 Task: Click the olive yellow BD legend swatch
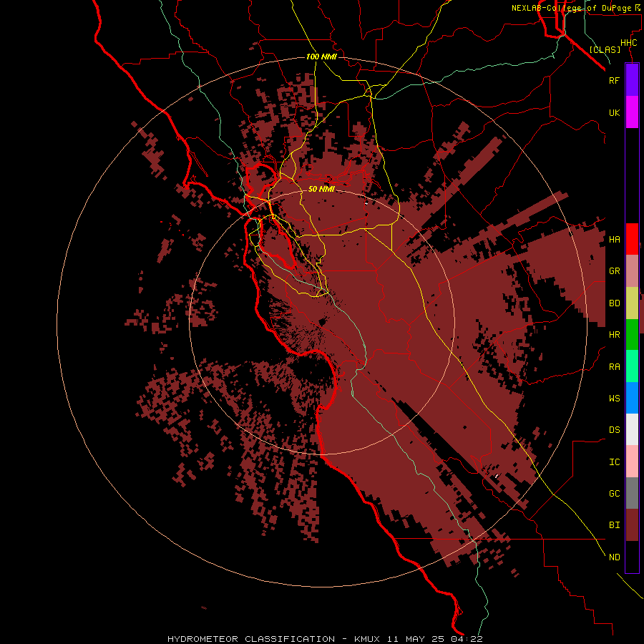[632, 303]
